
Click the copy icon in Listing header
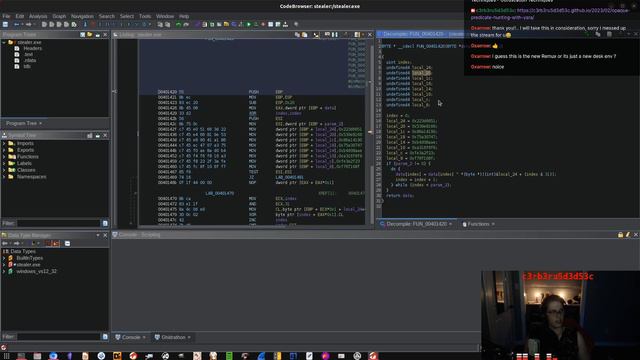(297, 35)
